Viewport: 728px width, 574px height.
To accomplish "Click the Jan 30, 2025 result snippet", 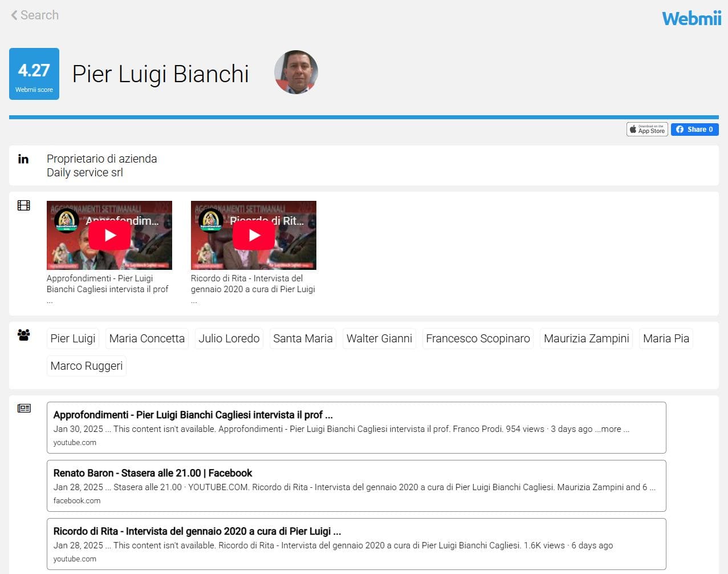I will coord(341,429).
